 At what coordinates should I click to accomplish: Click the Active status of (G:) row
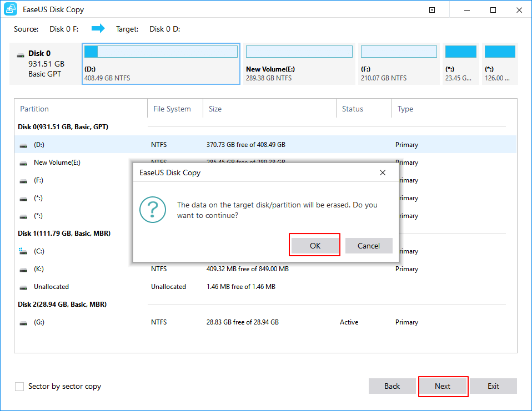coord(349,322)
